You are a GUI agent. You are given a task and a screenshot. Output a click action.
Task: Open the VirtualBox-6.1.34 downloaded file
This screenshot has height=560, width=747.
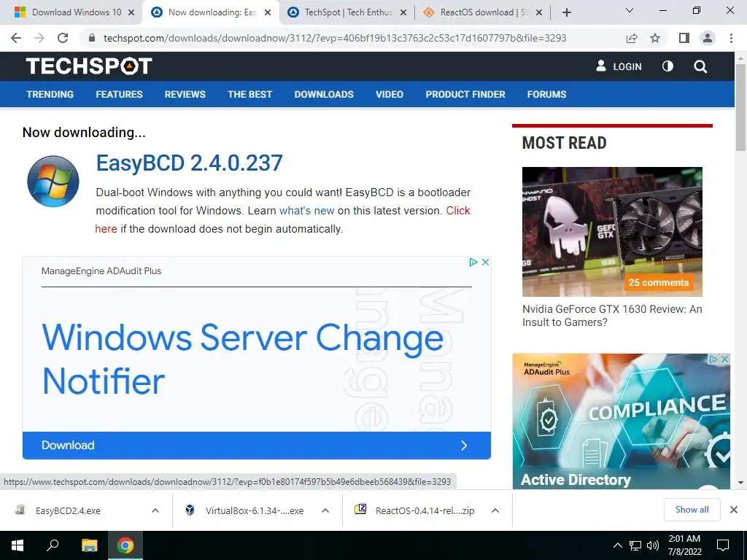pyautogui.click(x=255, y=510)
